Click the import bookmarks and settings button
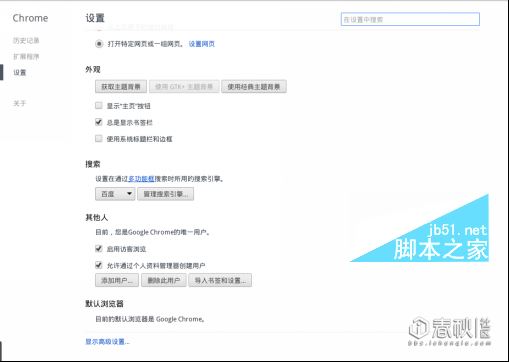Viewport: 509px width, 362px height. 220,280
